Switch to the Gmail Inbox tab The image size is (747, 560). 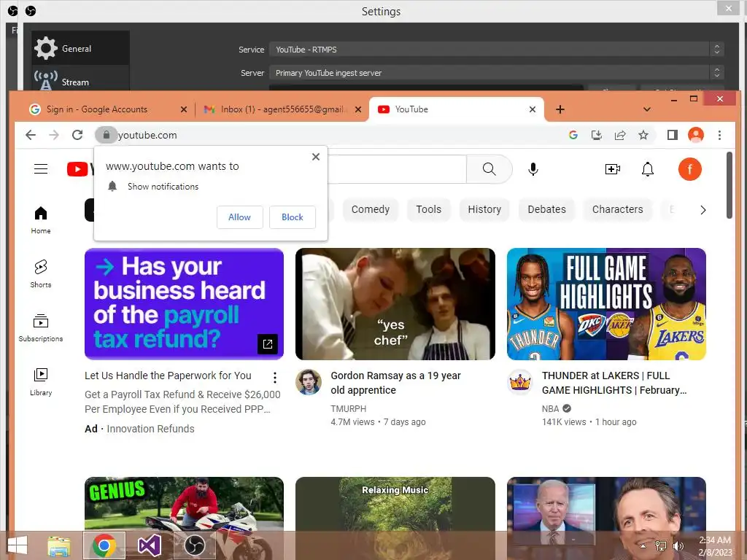[282, 109]
